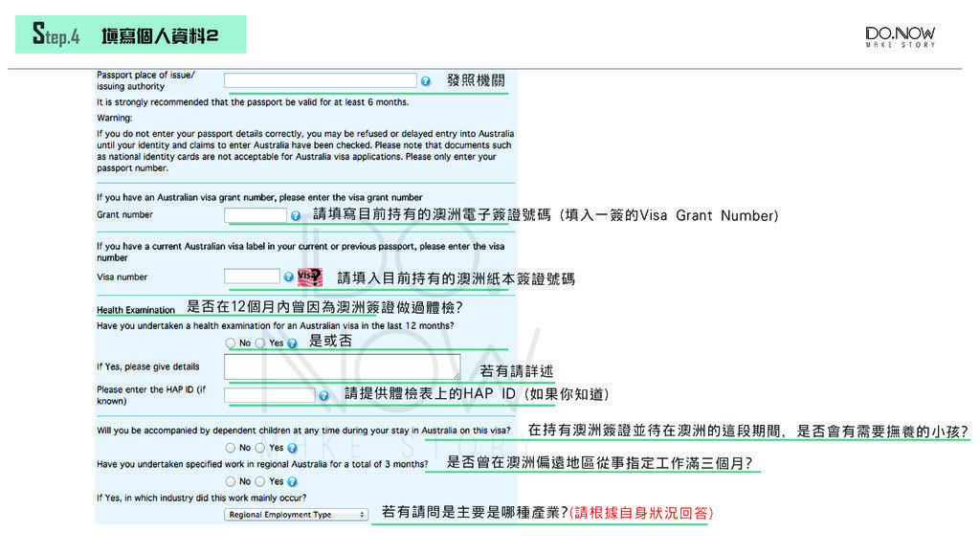Screen dimensions: 980x554
Task: Click red text 請根據自身狀況回答
Action: coord(640,513)
